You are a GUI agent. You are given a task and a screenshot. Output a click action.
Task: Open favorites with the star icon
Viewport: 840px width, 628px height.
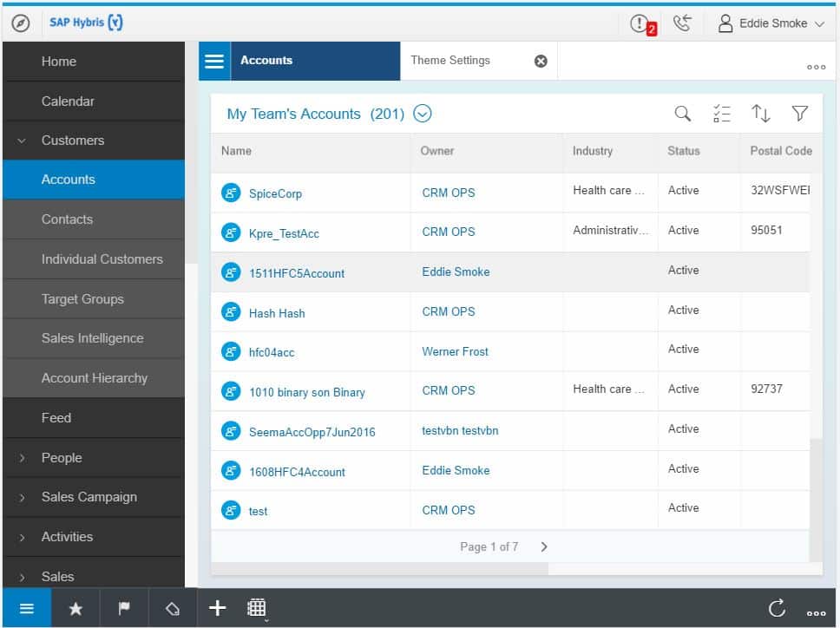click(75, 608)
